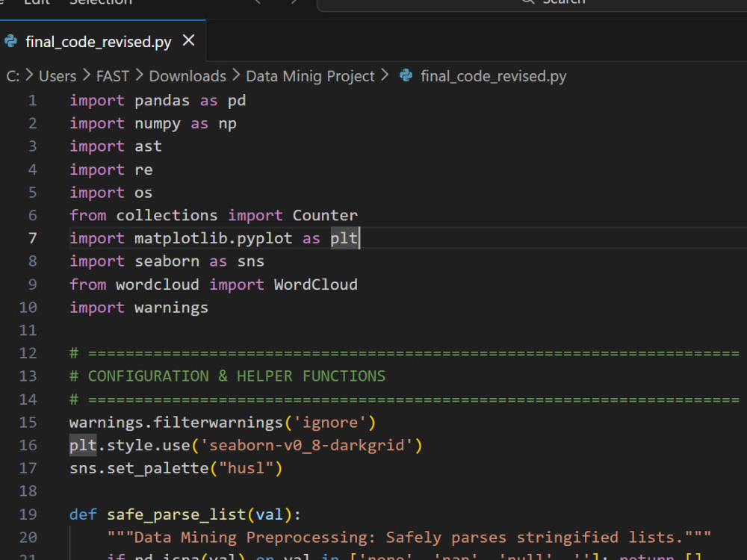Open final_code_revised.py breadcrumb item
The width and height of the screenshot is (747, 560).
(493, 76)
